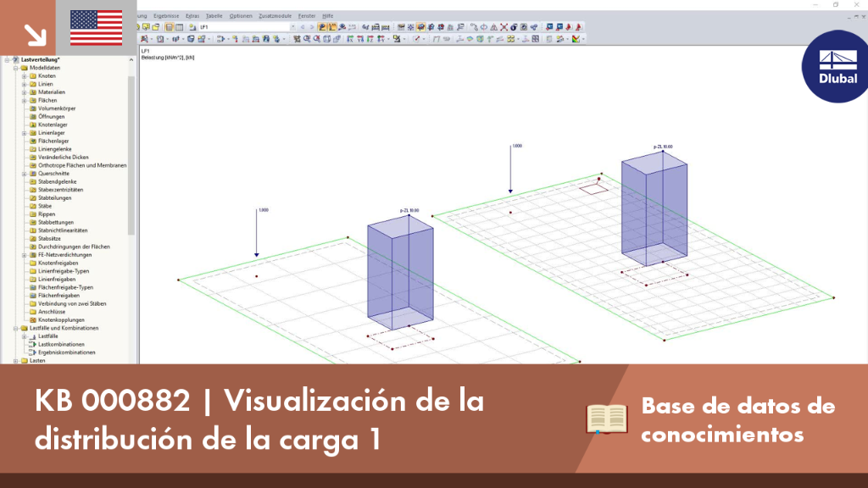
Task: Open the Zusatzmodule menu
Action: tap(275, 16)
